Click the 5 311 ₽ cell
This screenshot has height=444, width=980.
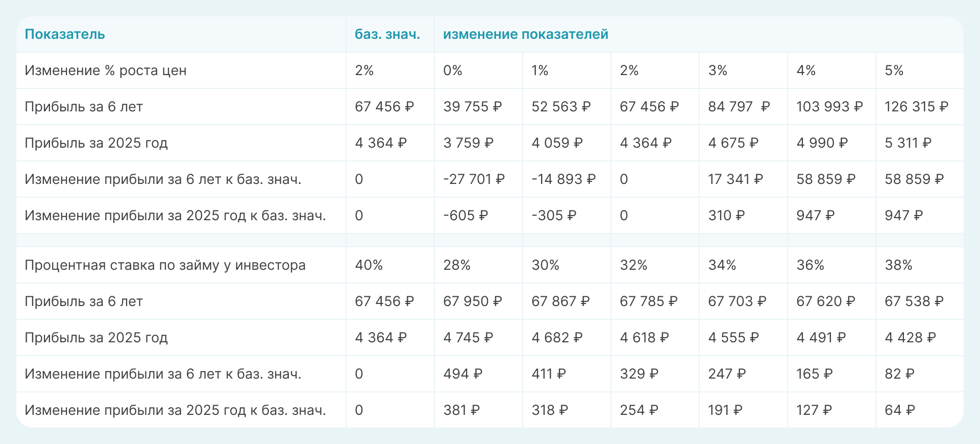click(908, 143)
